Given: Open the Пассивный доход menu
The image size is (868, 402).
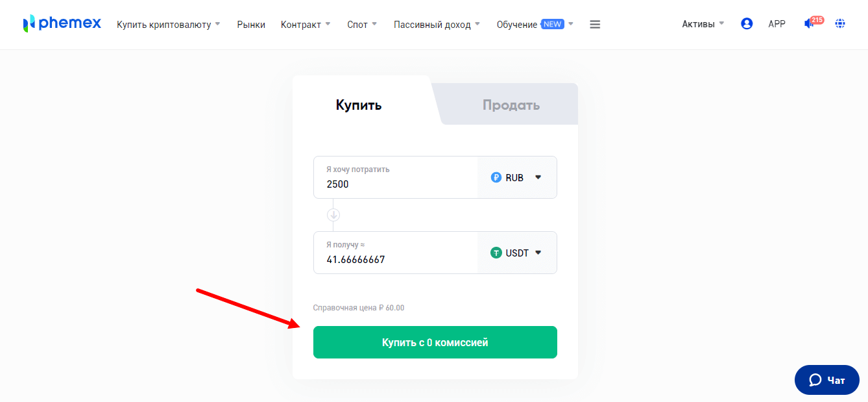Looking at the screenshot, I should 437,25.
